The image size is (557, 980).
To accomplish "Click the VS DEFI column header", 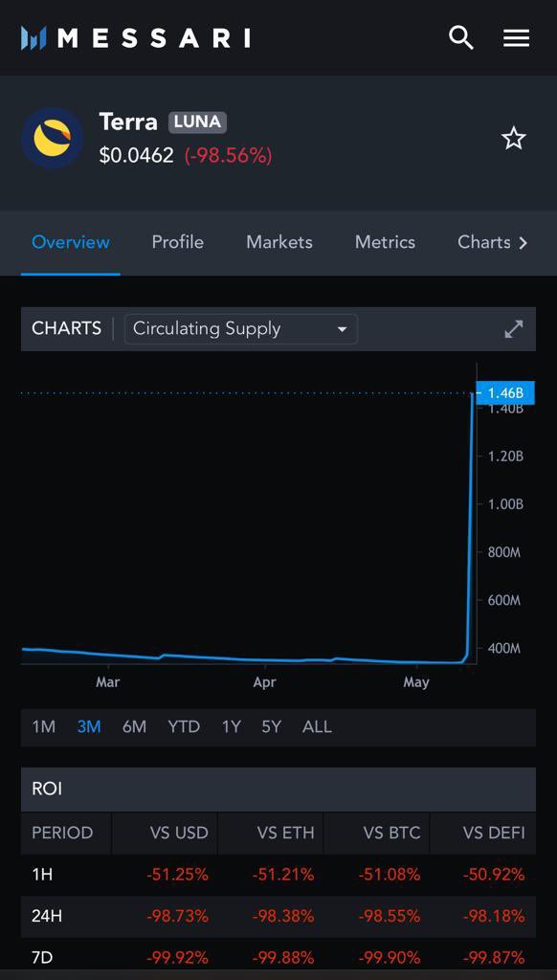I will (x=494, y=833).
